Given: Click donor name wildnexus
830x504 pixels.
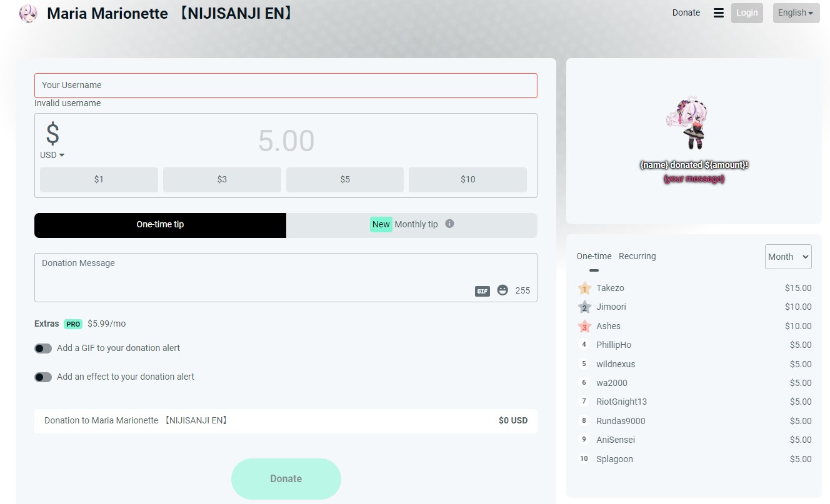Looking at the screenshot, I should pyautogui.click(x=616, y=364).
